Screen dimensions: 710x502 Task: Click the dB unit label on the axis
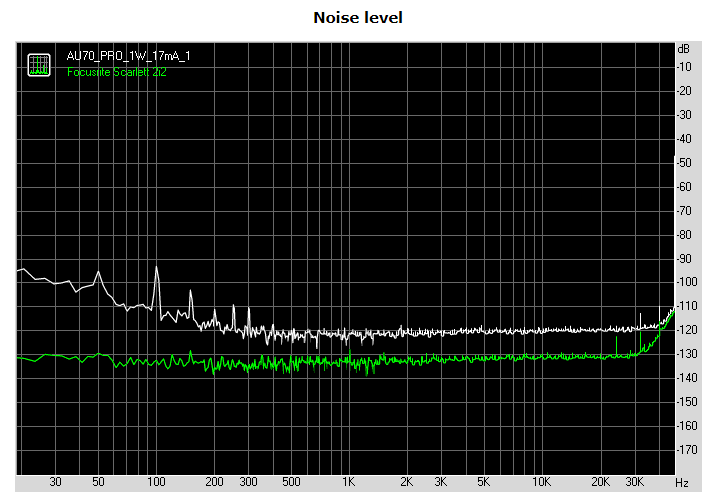click(x=683, y=48)
